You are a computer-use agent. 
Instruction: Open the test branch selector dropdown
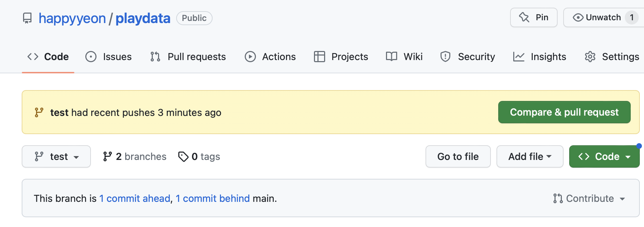click(56, 156)
